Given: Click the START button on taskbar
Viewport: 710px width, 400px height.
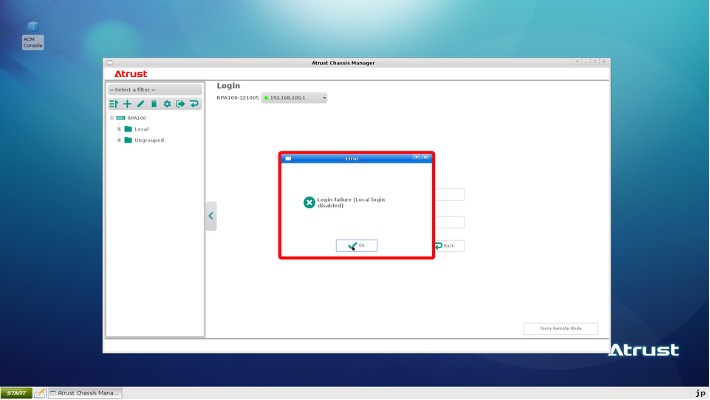Looking at the screenshot, I should pos(16,393).
